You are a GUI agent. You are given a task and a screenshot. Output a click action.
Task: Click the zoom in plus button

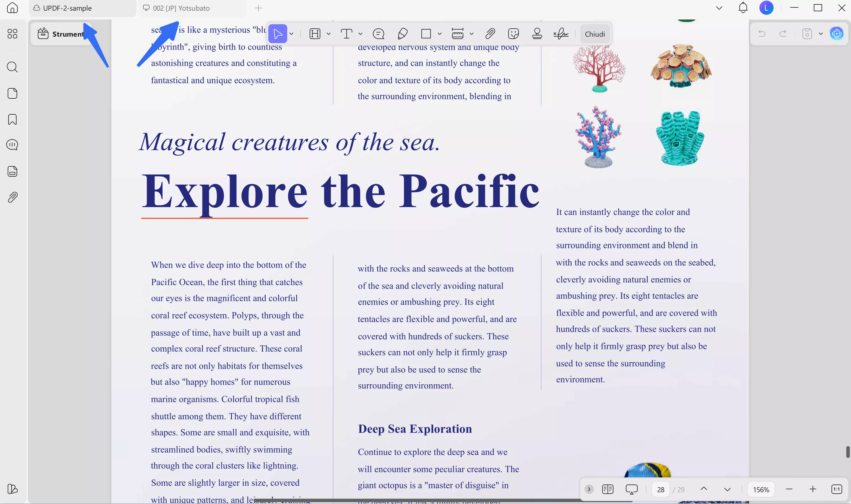click(x=813, y=490)
